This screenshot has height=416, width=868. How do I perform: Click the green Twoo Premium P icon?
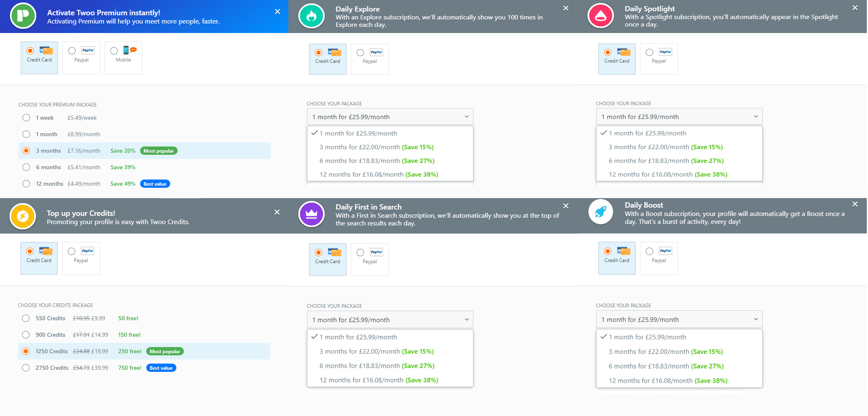click(23, 16)
